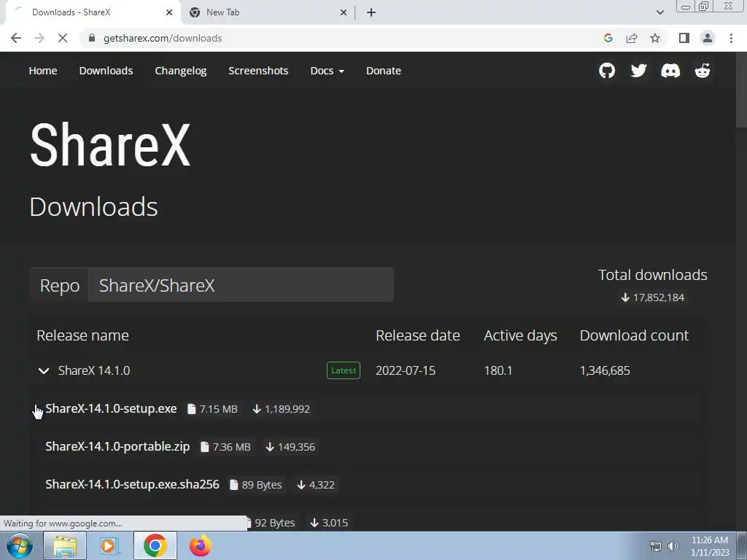
Task: Open the Screenshots page
Action: point(258,71)
